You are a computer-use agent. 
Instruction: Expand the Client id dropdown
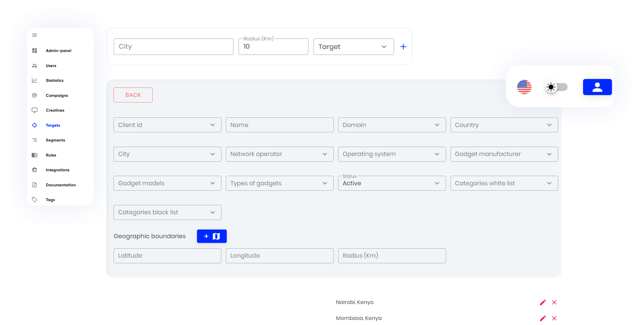point(167,125)
